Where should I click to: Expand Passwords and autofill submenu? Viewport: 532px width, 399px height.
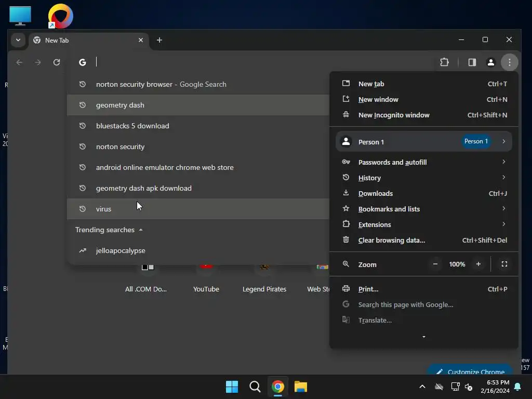point(424,162)
